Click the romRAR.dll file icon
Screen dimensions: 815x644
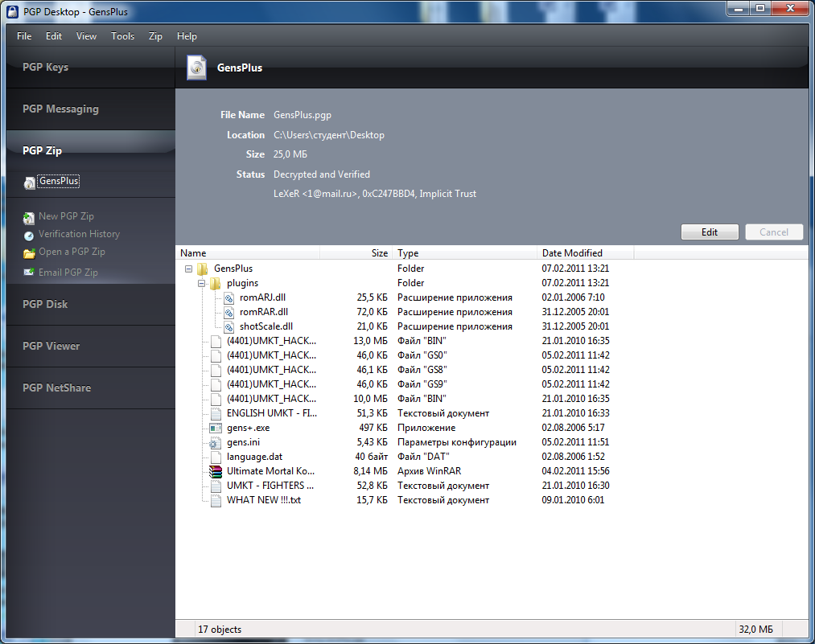(228, 312)
